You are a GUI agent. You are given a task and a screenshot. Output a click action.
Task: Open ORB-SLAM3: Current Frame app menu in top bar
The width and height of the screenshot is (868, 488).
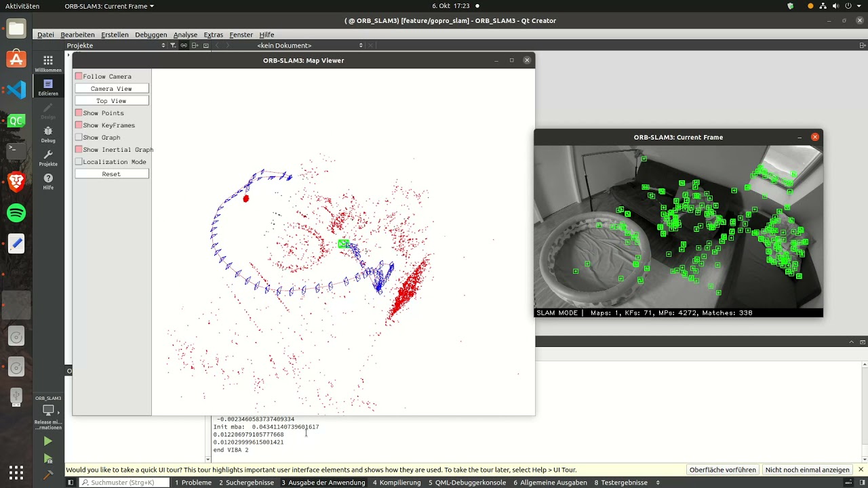[109, 6]
